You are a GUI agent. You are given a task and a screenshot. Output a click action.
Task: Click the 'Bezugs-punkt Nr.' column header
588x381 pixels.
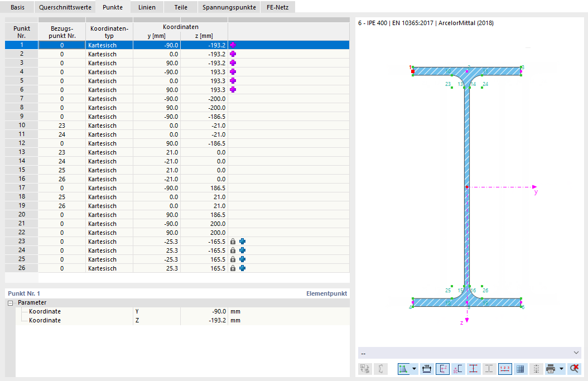[62, 32]
